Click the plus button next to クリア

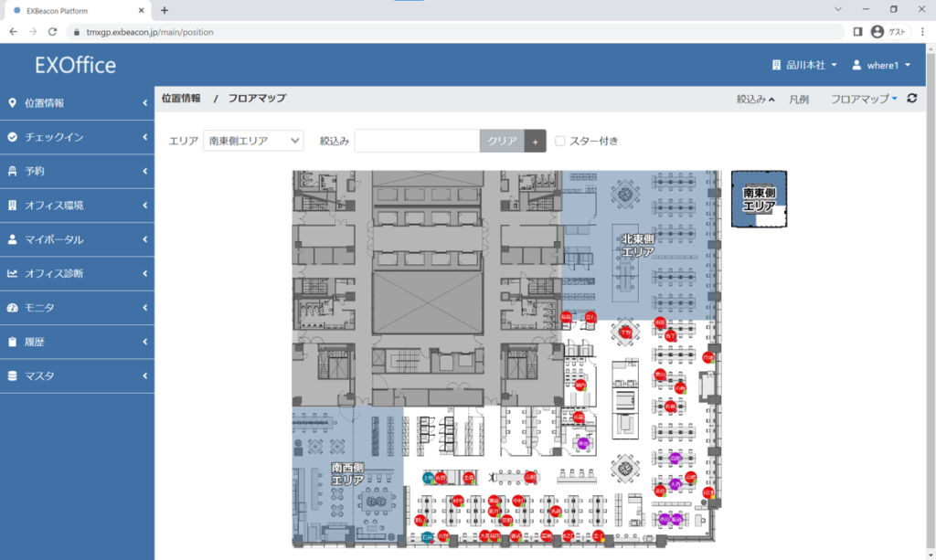tap(535, 141)
